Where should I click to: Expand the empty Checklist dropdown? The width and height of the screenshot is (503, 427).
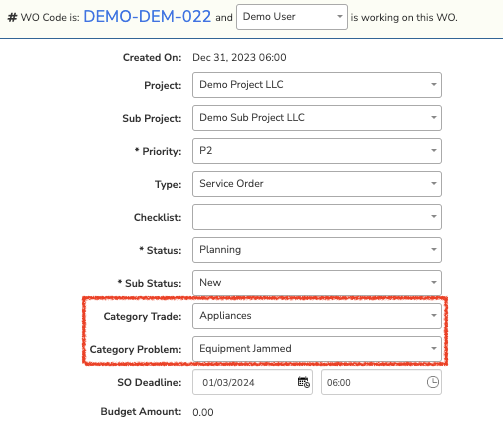click(x=317, y=217)
